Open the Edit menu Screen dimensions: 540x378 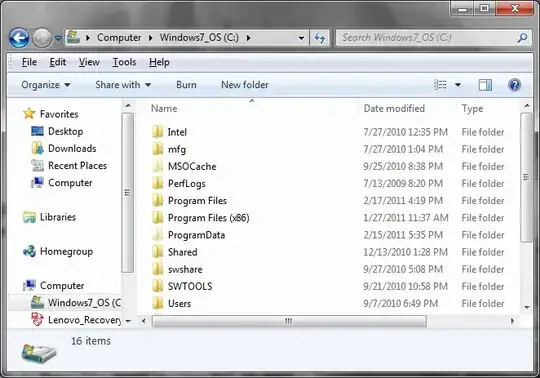58,62
